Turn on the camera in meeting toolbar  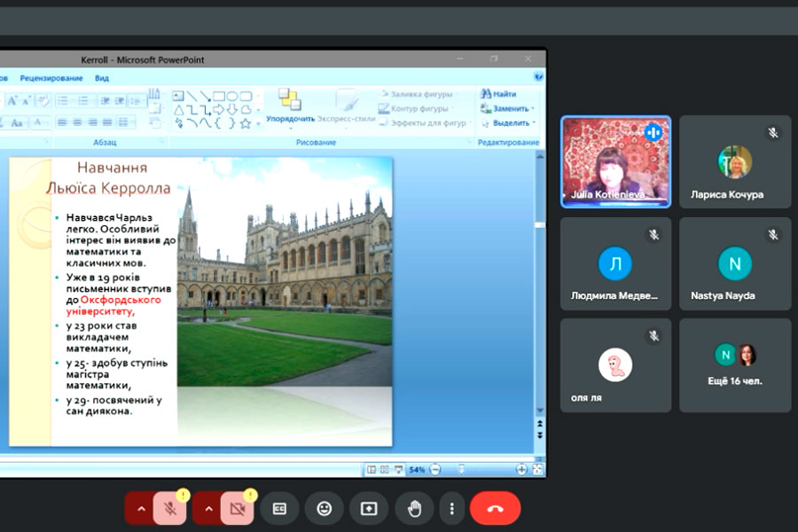[x=236, y=509]
